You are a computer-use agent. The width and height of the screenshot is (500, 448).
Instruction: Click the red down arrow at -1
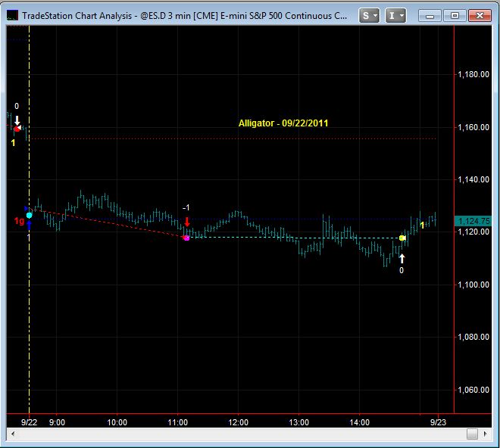186,222
